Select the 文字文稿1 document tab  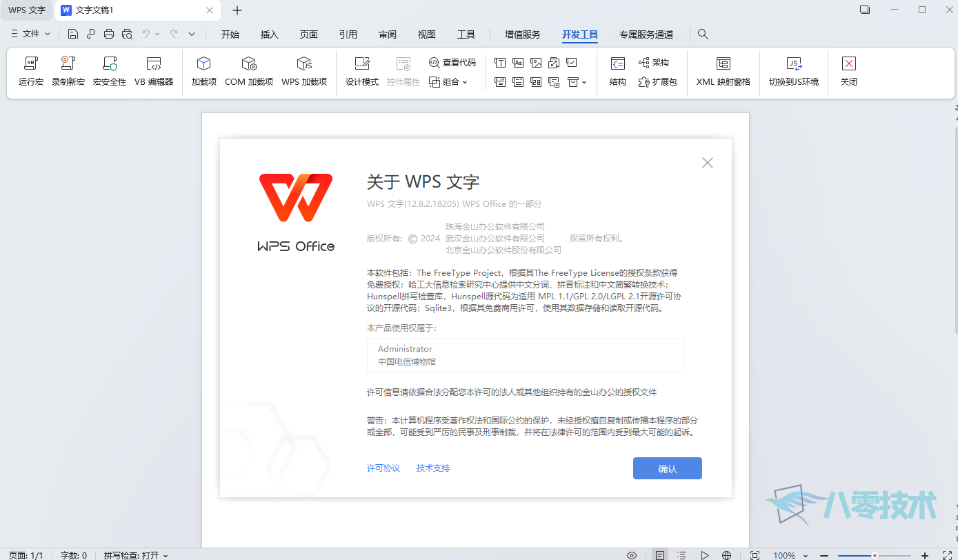pyautogui.click(x=138, y=10)
